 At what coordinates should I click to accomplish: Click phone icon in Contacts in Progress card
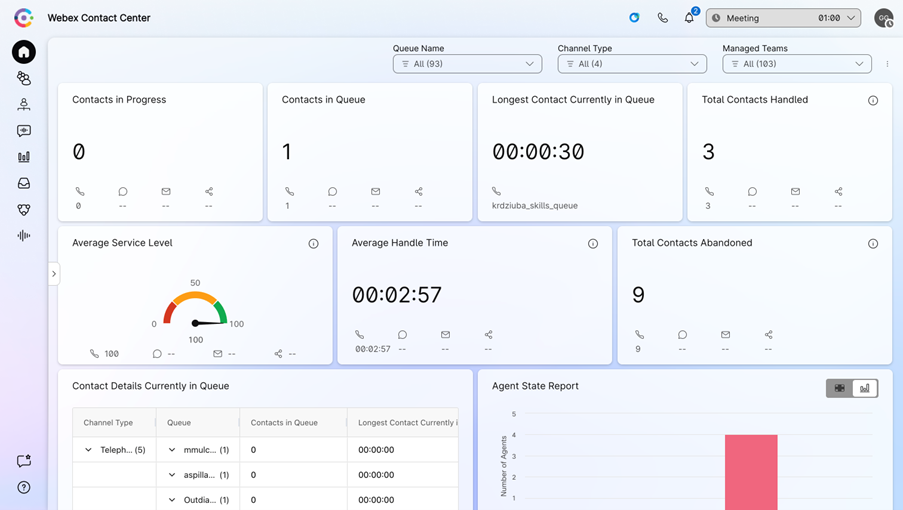point(80,191)
